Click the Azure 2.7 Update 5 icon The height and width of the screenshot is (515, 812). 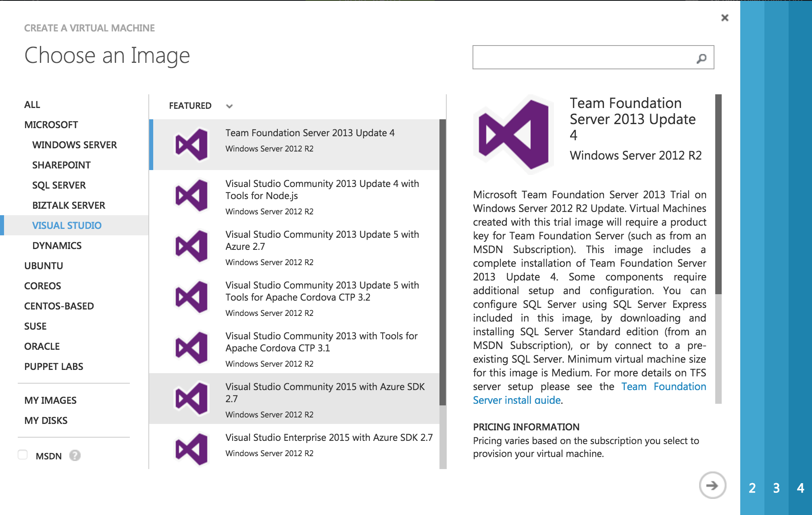[x=192, y=246]
